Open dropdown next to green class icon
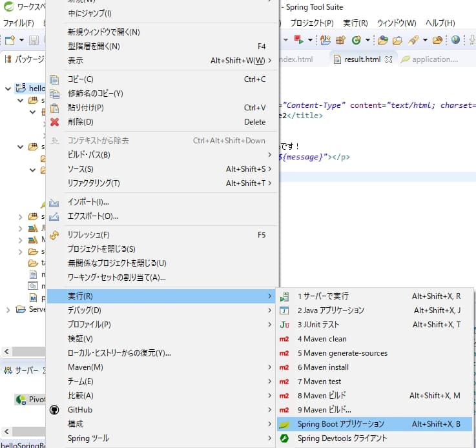This screenshot has height=448, width=476. coord(367,40)
